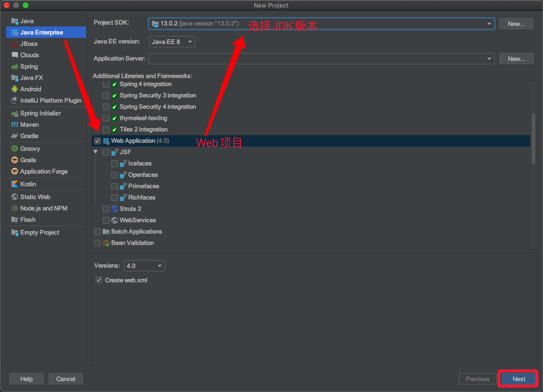543x392 pixels.
Task: Click the Kotlin logo icon
Action: tap(15, 184)
